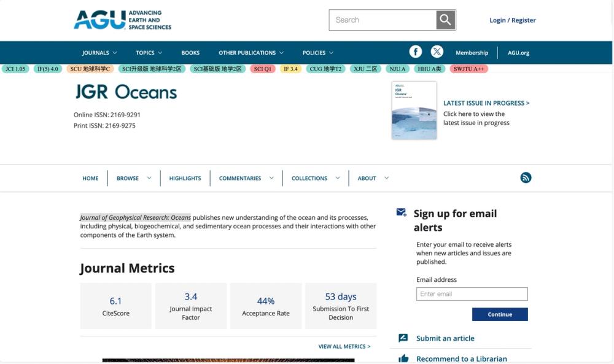
Task: Click the IF 3.4 badge
Action: click(x=290, y=69)
